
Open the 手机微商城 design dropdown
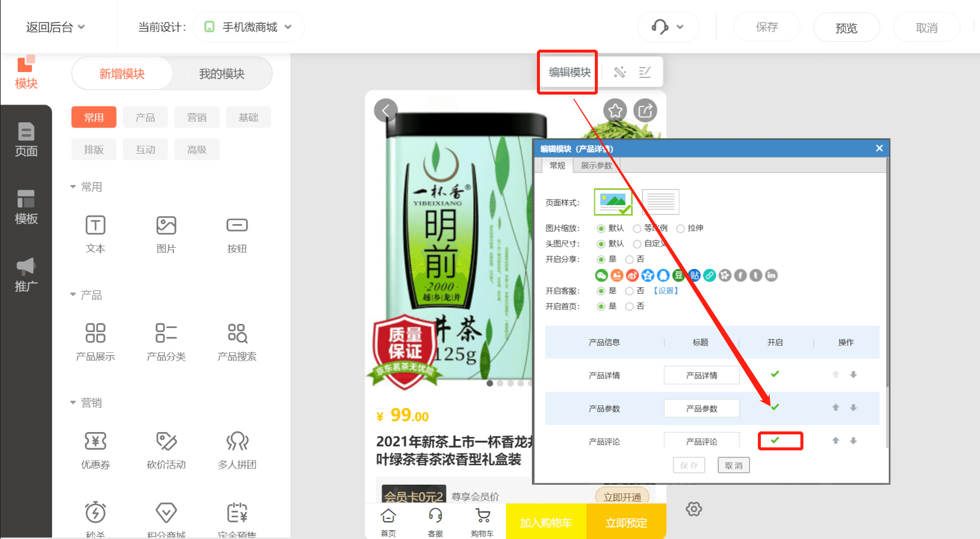249,27
